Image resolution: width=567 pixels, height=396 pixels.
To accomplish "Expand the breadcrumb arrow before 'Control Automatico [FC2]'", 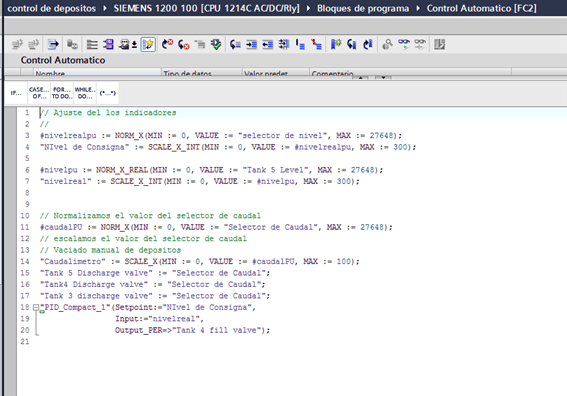I will (x=418, y=8).
